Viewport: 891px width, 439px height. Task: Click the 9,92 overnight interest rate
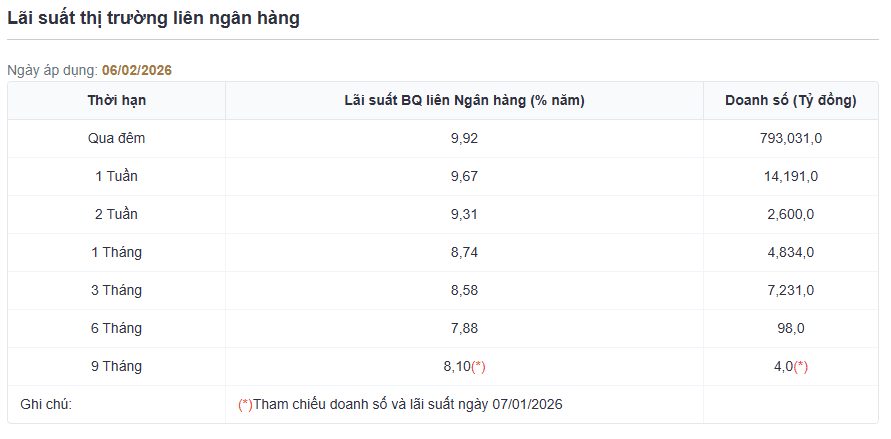(464, 139)
